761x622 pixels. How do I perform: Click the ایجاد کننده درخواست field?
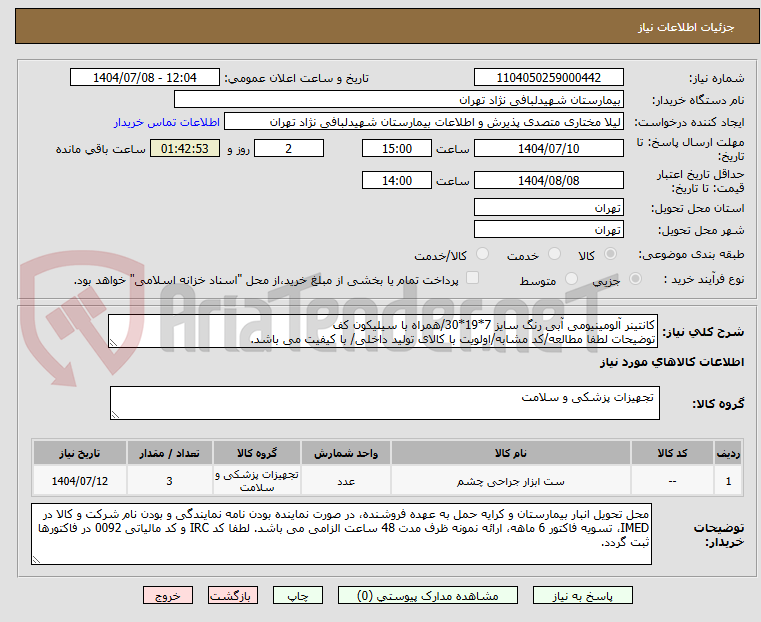pyautogui.click(x=424, y=122)
